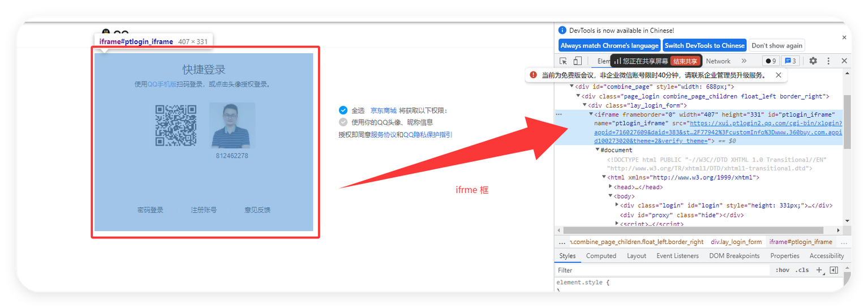Switch to the Computed tab
Screen dimensions: 868x308
[601, 256]
